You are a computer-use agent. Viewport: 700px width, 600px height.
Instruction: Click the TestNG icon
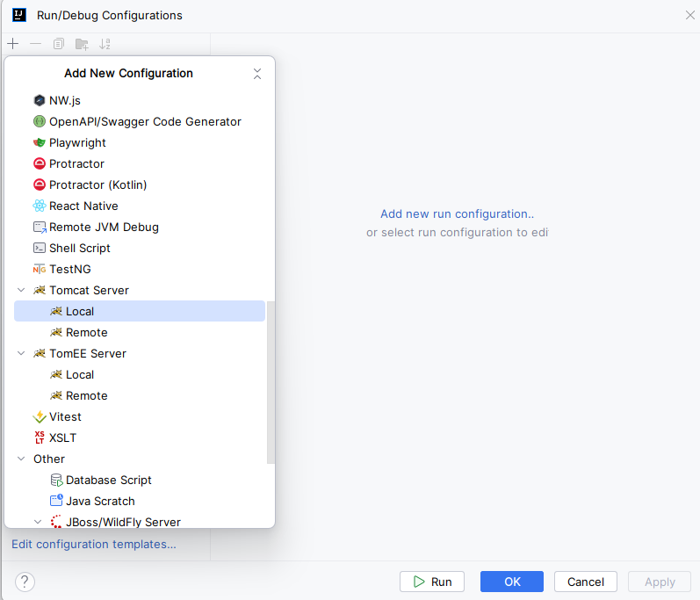[40, 269]
